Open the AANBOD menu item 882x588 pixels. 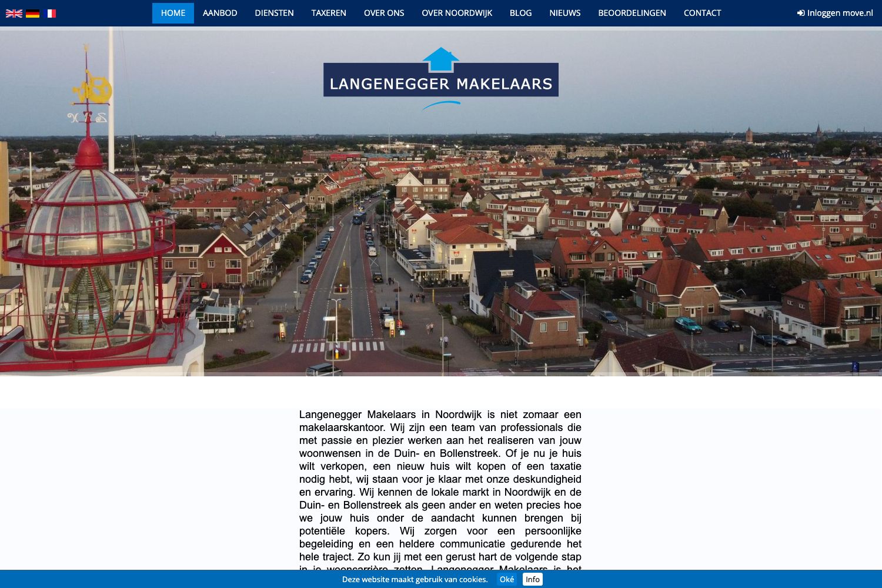[220, 13]
